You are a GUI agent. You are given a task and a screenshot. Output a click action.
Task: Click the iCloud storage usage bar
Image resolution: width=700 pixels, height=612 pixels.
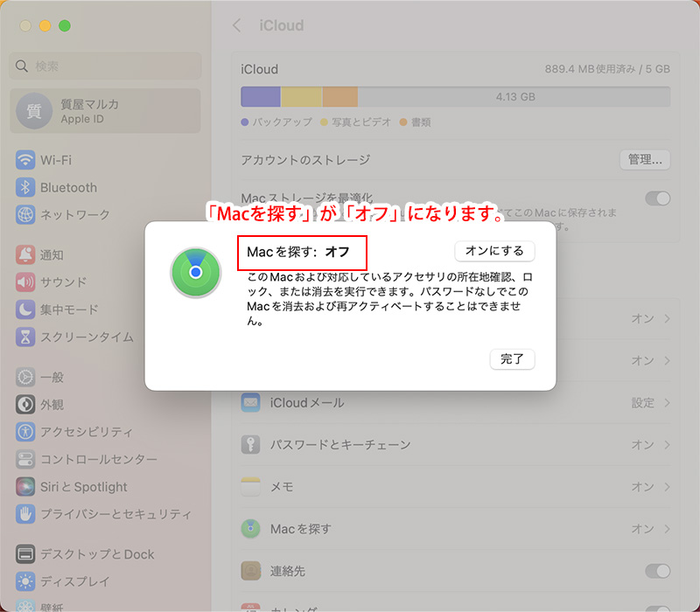455,97
